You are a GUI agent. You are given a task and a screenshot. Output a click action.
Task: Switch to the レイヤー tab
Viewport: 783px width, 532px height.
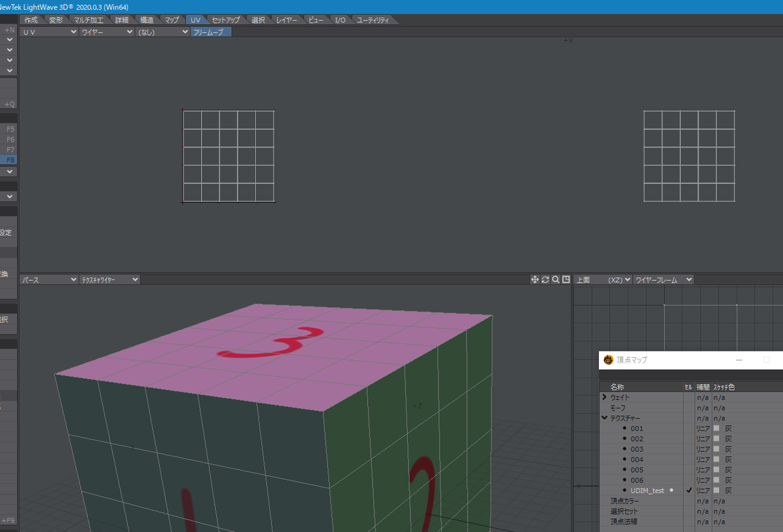coord(286,20)
